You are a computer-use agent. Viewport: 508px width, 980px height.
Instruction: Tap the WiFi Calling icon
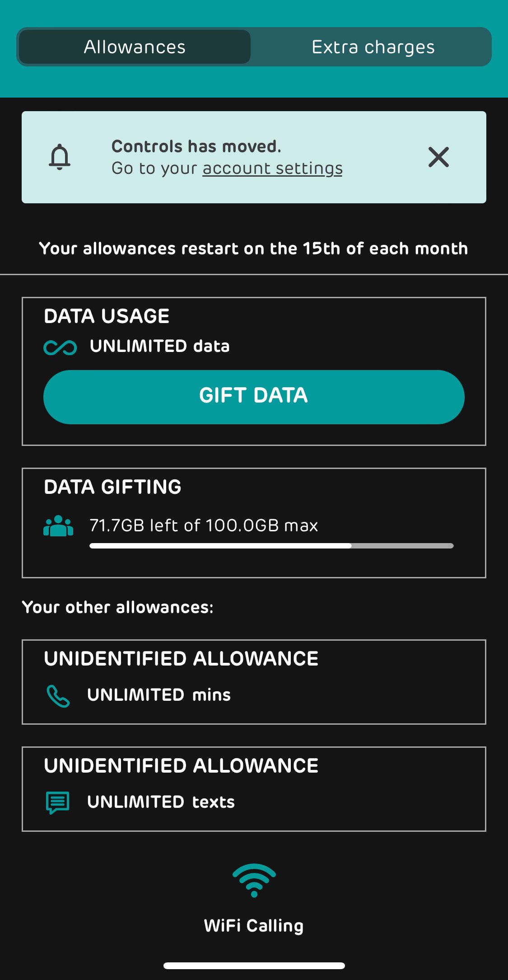tap(254, 881)
